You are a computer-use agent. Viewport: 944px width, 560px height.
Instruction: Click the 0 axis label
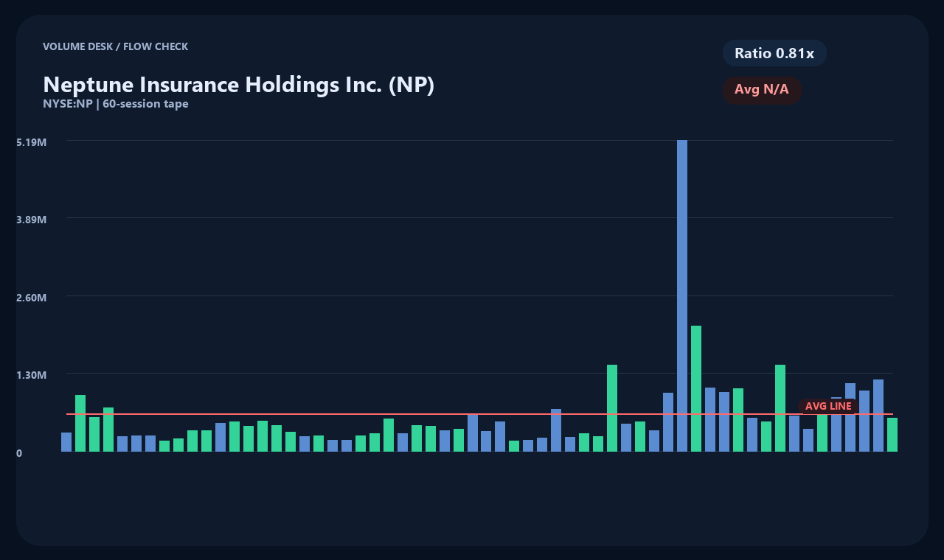[19, 452]
